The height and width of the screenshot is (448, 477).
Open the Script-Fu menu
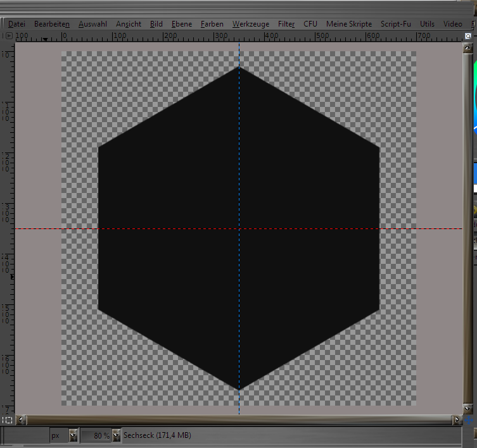[x=396, y=24]
